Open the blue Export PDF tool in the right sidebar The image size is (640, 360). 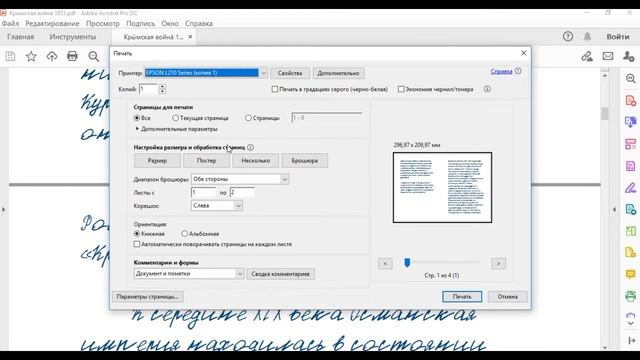pos(631,122)
